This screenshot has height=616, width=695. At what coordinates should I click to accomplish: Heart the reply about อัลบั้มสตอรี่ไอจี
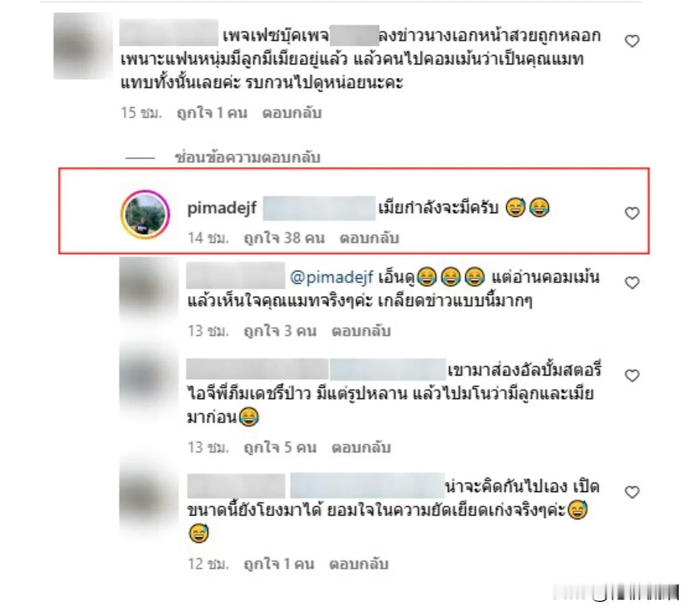pyautogui.click(x=632, y=375)
